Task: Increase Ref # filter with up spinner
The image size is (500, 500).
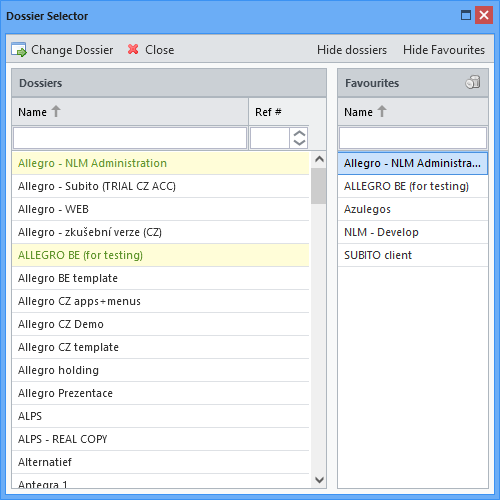Action: (299, 133)
